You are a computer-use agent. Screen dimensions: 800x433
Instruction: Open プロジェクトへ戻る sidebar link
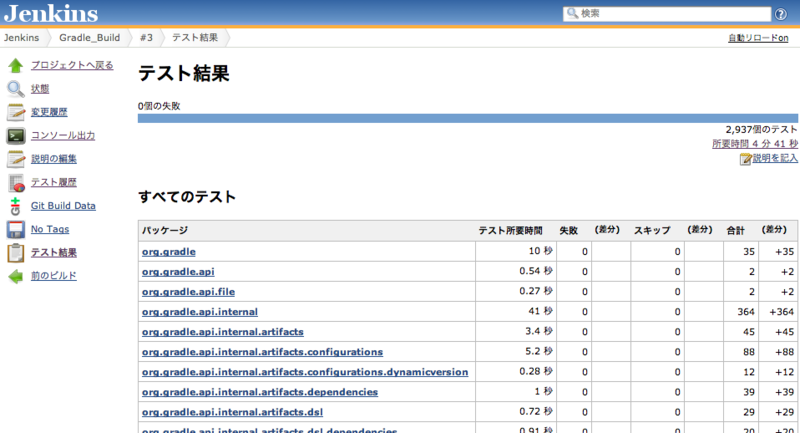(72, 65)
